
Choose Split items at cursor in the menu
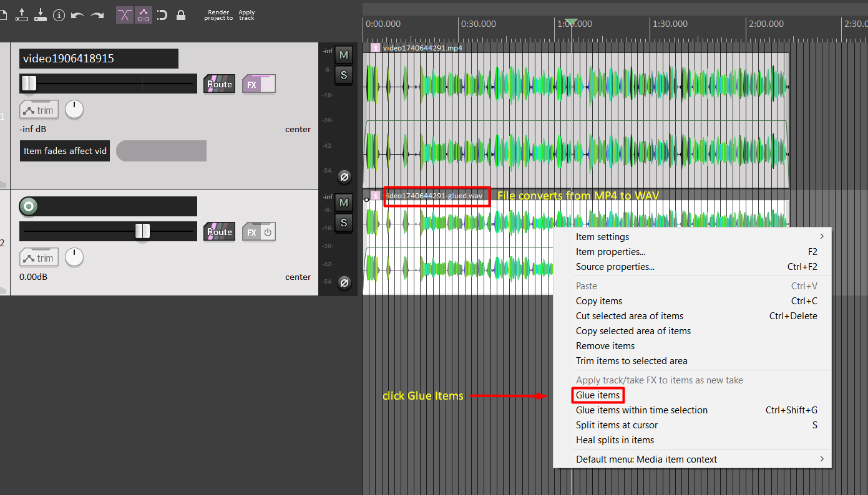tap(617, 425)
